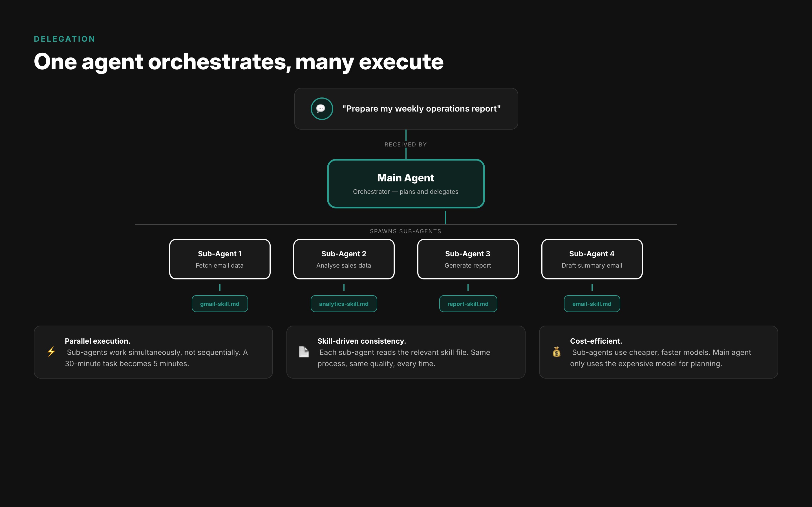Open the gmail-skill.md file pill

point(220,303)
